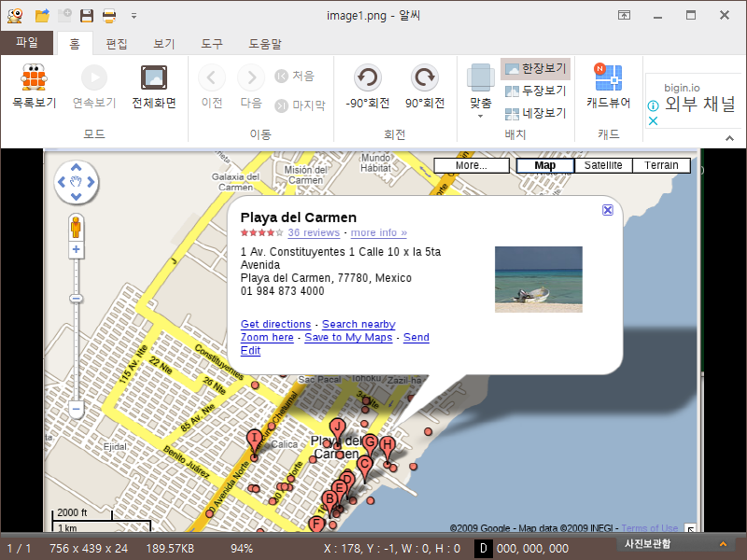Click 189.57KB file size in status bar
Screen dimensions: 747x560
tap(170, 549)
